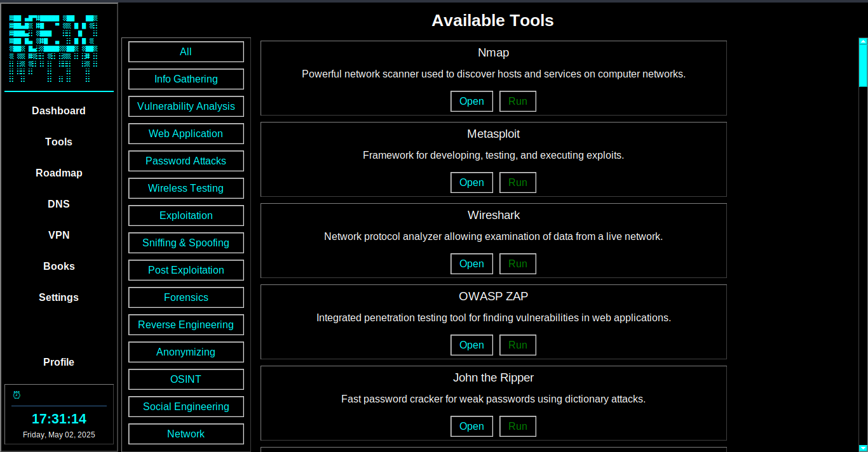
Task: Select Vulnerability Analysis category
Action: pos(186,107)
